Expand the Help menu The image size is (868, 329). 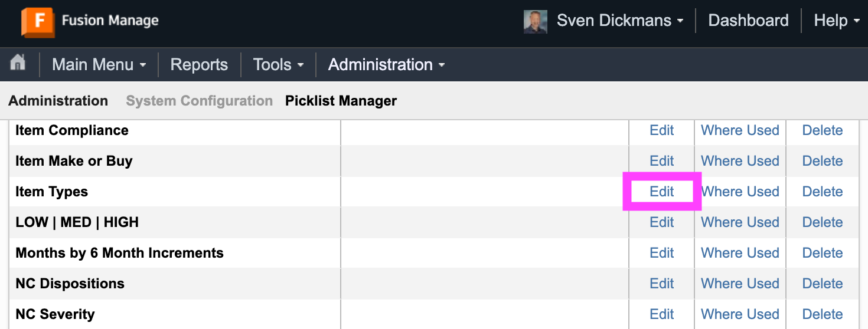click(x=836, y=21)
